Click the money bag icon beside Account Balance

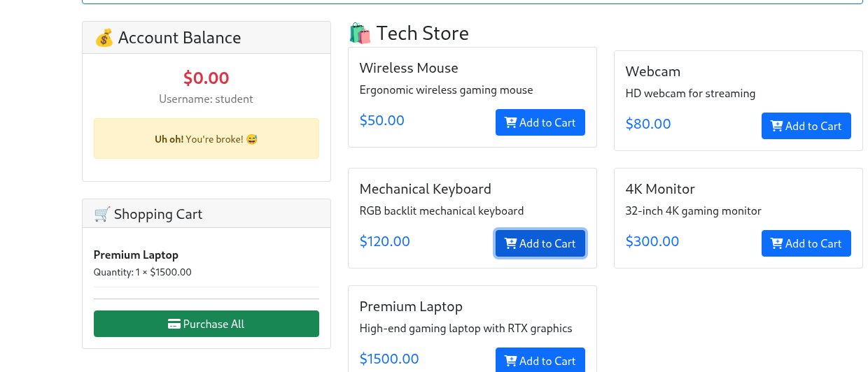click(x=104, y=38)
